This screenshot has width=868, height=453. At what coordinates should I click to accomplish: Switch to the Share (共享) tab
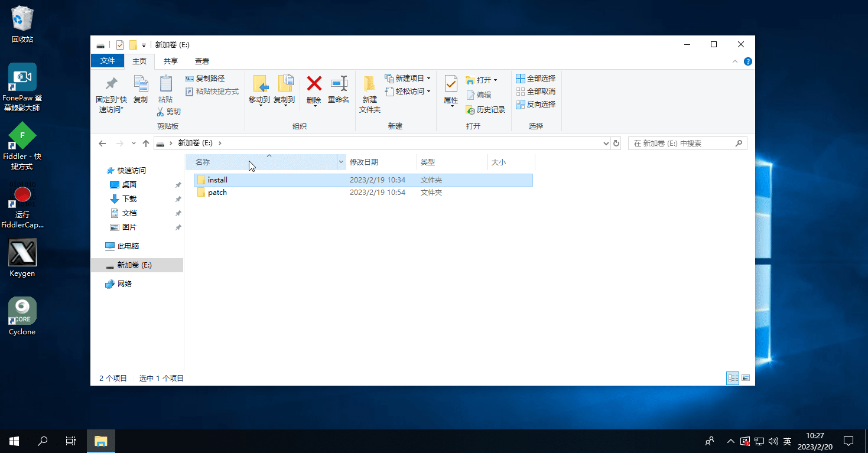tap(171, 61)
